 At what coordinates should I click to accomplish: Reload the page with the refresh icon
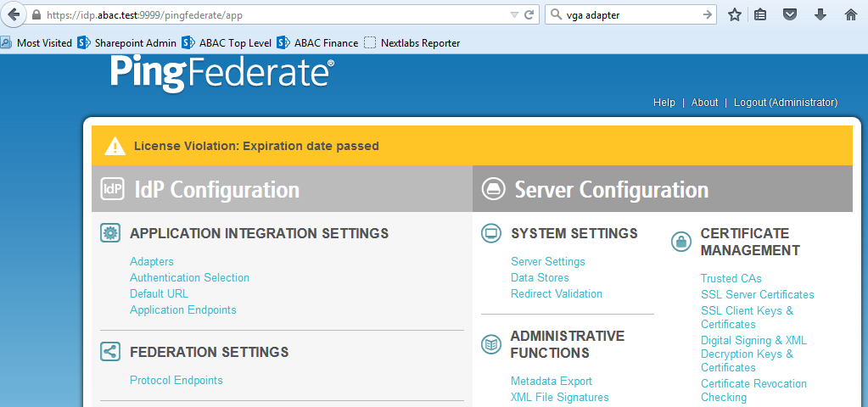point(529,15)
